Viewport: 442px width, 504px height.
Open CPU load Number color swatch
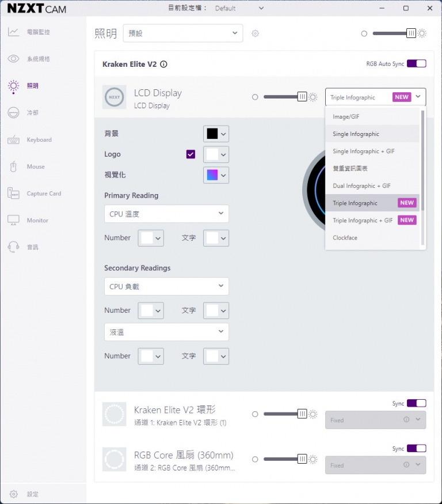pos(151,311)
